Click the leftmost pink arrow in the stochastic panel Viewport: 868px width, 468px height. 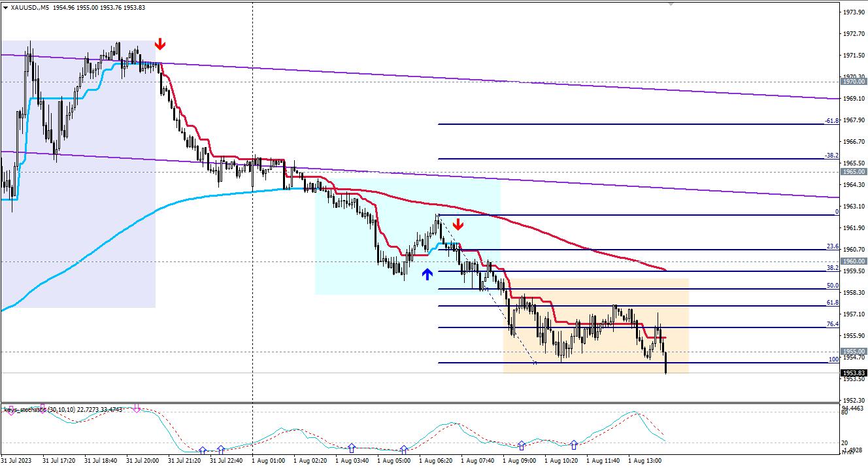(x=10, y=410)
